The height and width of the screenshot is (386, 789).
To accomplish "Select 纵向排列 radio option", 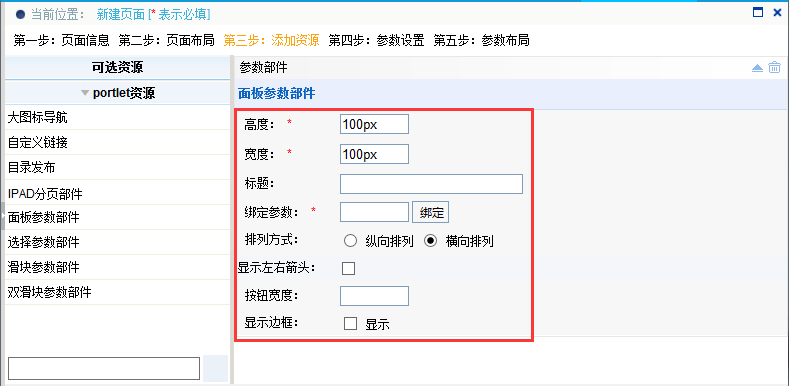I will tap(350, 241).
